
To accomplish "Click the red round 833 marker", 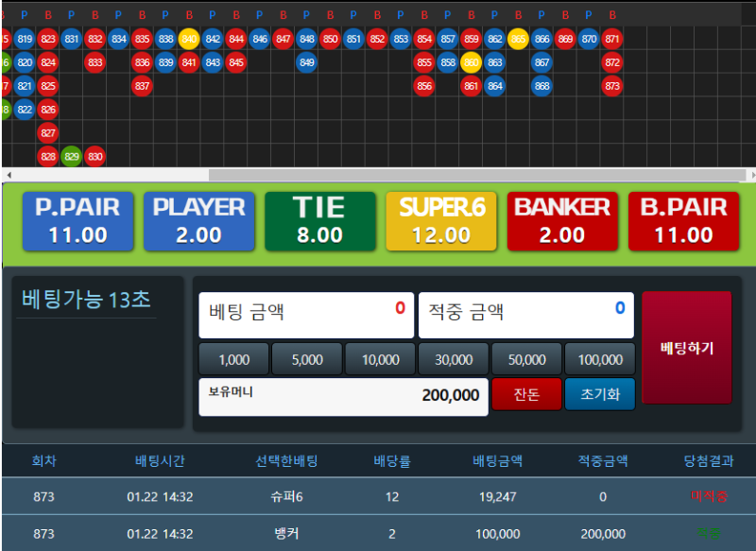I will (95, 62).
